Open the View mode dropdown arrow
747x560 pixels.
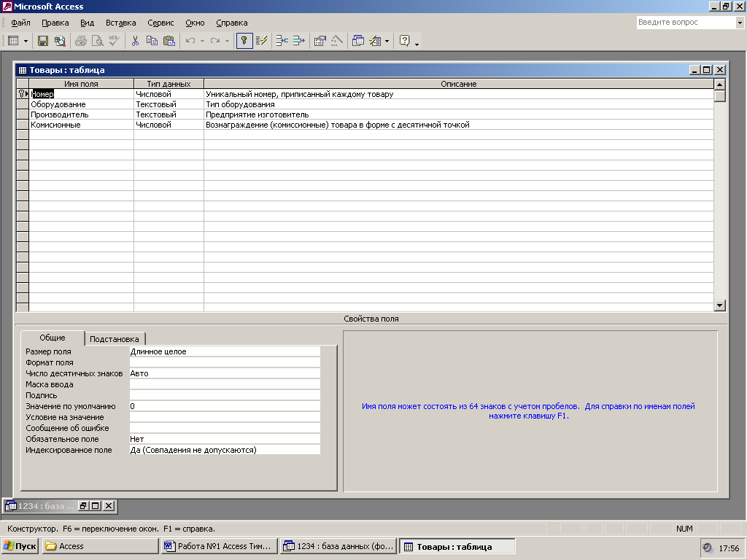click(26, 42)
